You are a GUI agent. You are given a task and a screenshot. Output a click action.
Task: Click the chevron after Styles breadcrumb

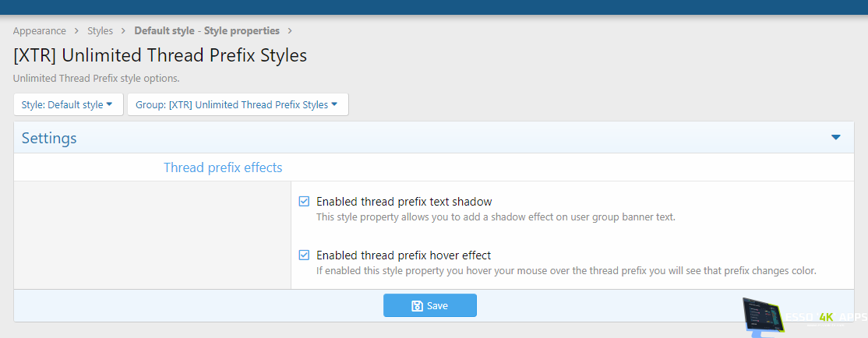coord(124,31)
